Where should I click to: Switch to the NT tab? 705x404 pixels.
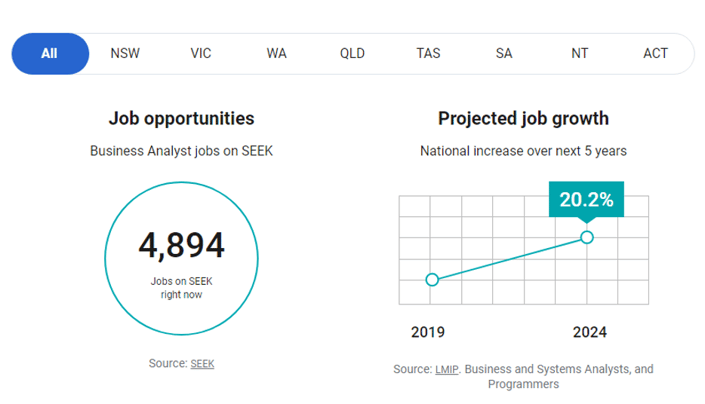pos(580,53)
